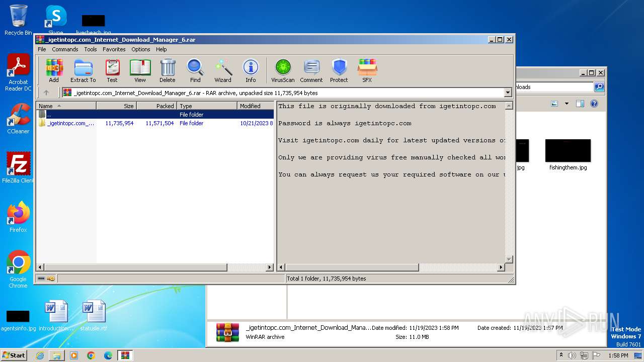Click the Start button
The width and height of the screenshot is (644, 362).
14,355
